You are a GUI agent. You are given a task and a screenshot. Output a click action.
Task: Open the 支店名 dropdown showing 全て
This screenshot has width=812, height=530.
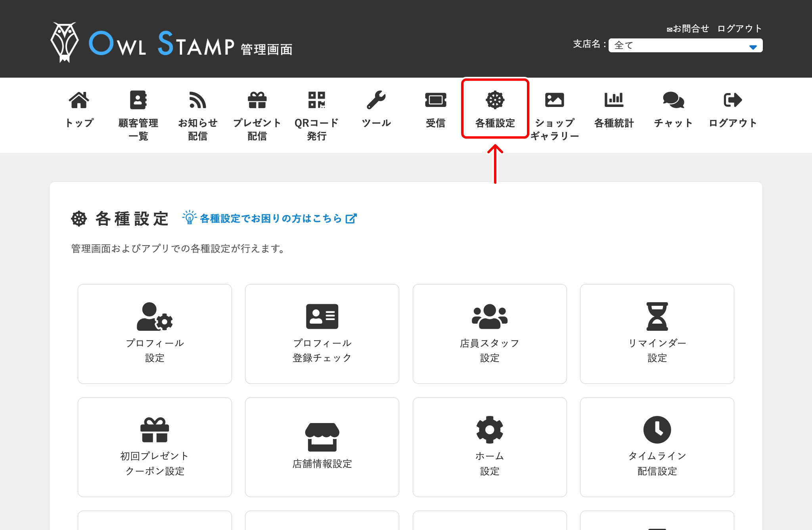[686, 45]
